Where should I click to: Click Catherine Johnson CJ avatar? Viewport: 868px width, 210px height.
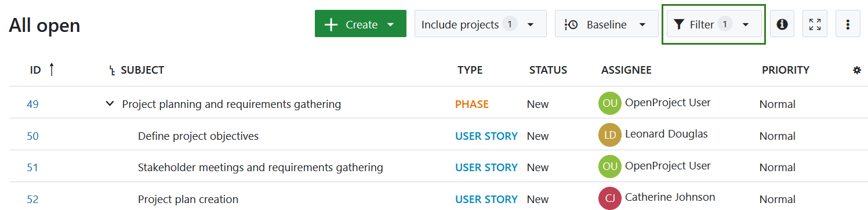point(610,198)
